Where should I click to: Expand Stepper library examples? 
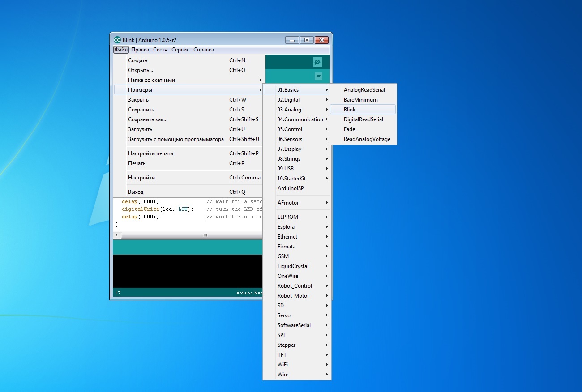click(297, 345)
